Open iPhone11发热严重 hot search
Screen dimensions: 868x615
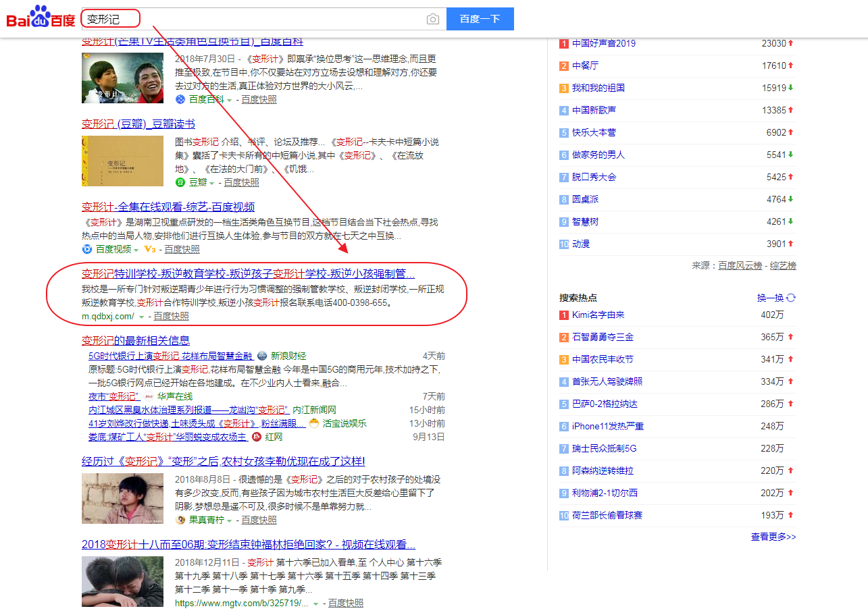[608, 426]
